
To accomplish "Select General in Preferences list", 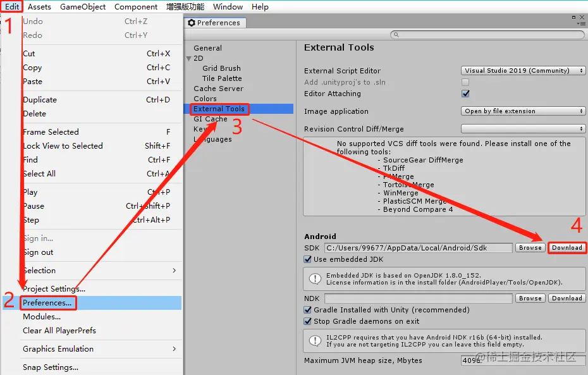I will coord(208,48).
